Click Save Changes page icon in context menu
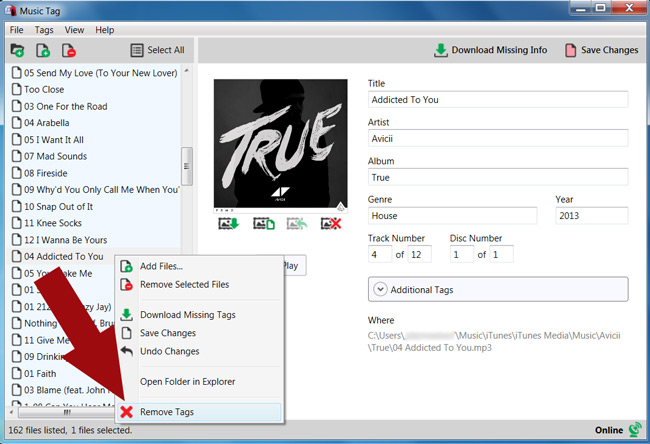This screenshot has width=650, height=444. click(x=126, y=333)
